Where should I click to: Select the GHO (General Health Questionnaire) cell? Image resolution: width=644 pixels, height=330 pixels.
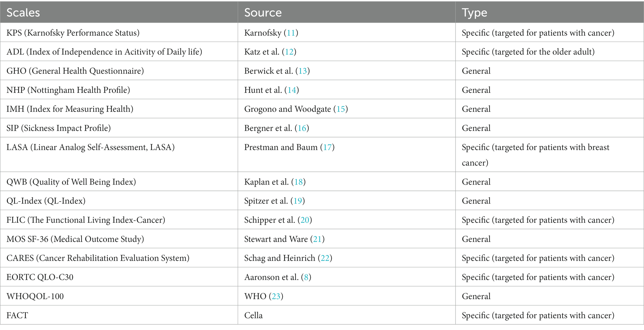click(119, 71)
